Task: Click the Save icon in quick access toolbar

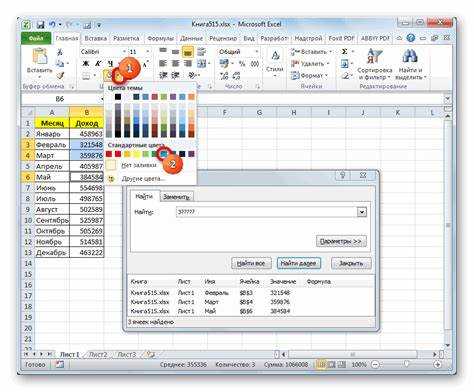Action: click(x=40, y=25)
